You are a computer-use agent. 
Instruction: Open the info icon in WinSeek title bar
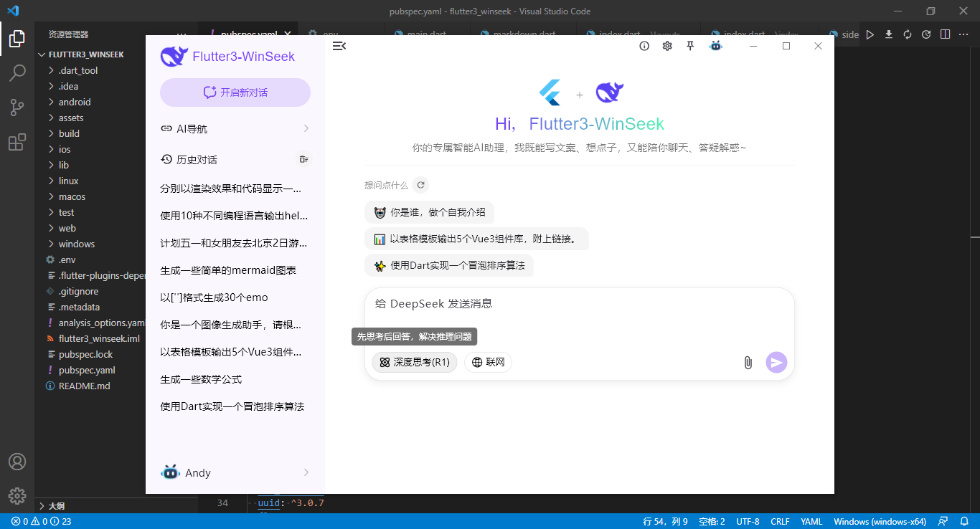[x=644, y=46]
